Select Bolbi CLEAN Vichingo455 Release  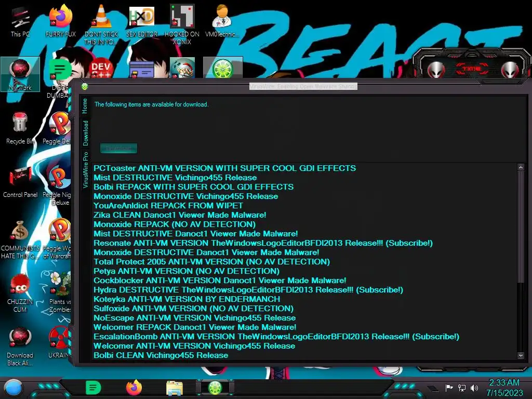pyautogui.click(x=161, y=355)
